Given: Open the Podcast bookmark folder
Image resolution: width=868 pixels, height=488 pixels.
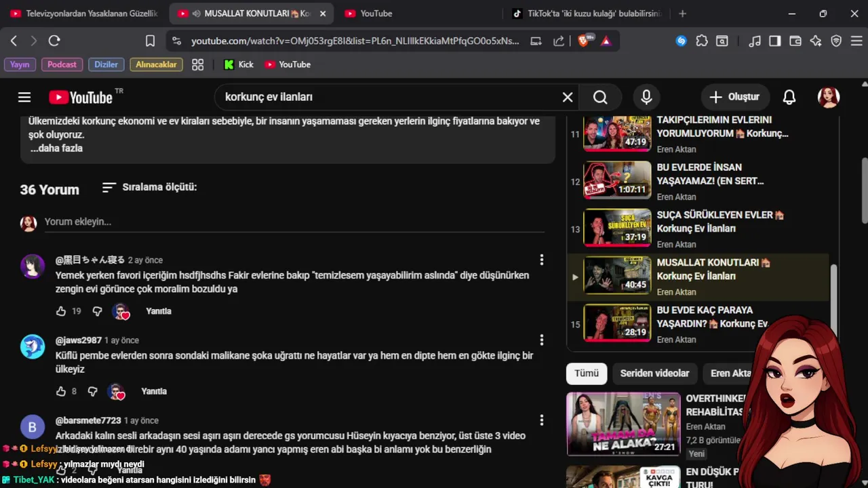Looking at the screenshot, I should [x=62, y=64].
